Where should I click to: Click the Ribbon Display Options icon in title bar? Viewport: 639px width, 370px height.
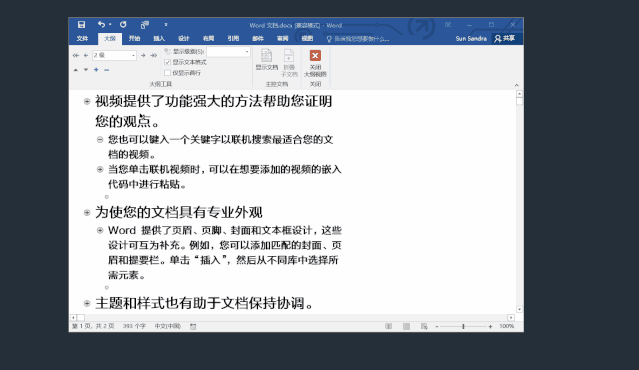448,25
